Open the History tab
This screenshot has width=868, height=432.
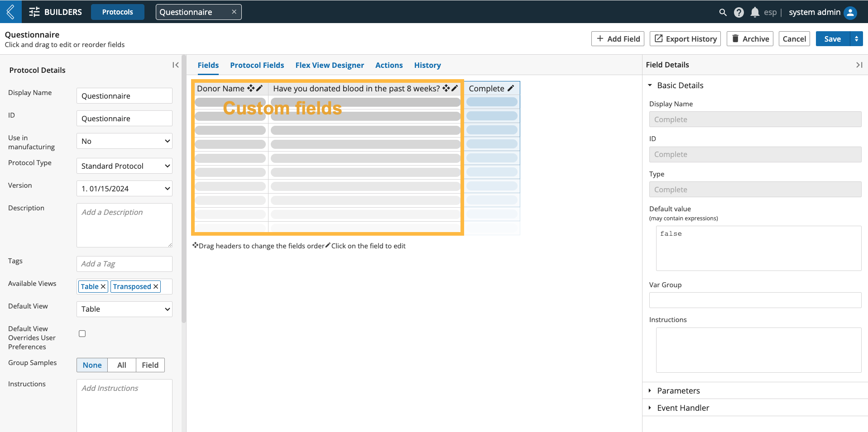pyautogui.click(x=427, y=65)
